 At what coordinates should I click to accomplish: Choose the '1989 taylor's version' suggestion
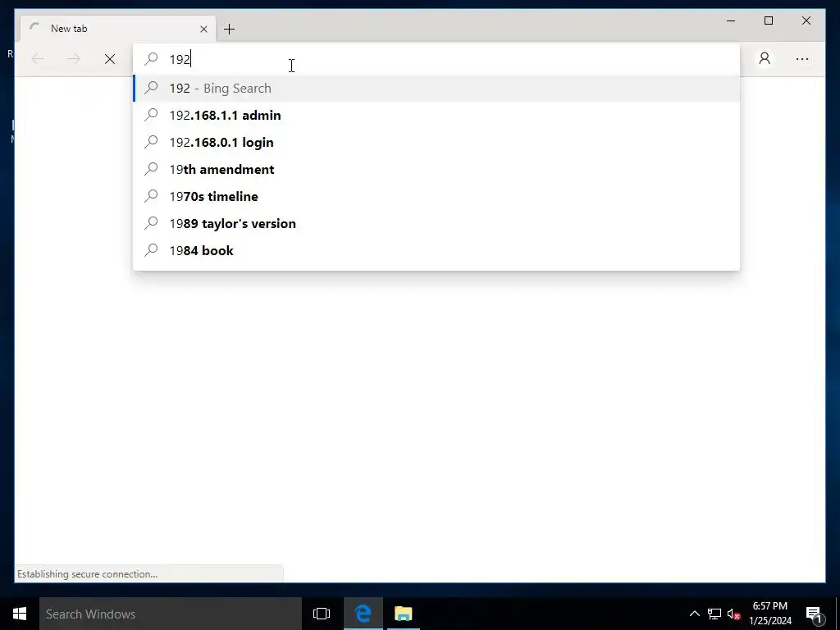coord(436,223)
